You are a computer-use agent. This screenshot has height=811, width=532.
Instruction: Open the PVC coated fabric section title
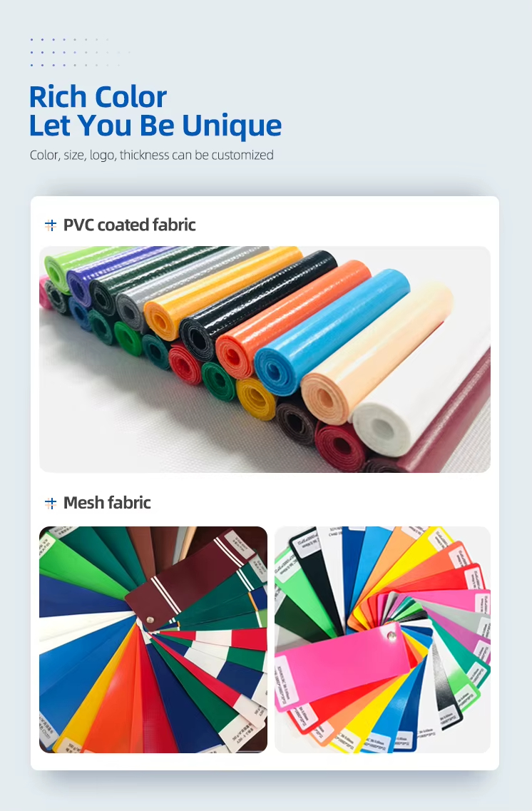point(129,225)
